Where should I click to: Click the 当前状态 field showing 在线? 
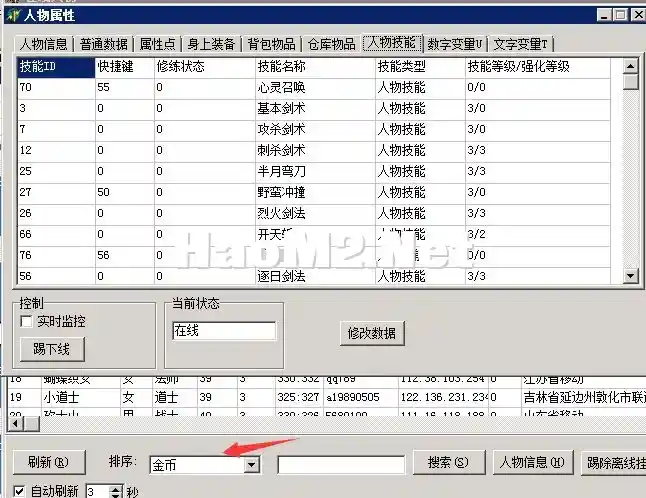(224, 331)
